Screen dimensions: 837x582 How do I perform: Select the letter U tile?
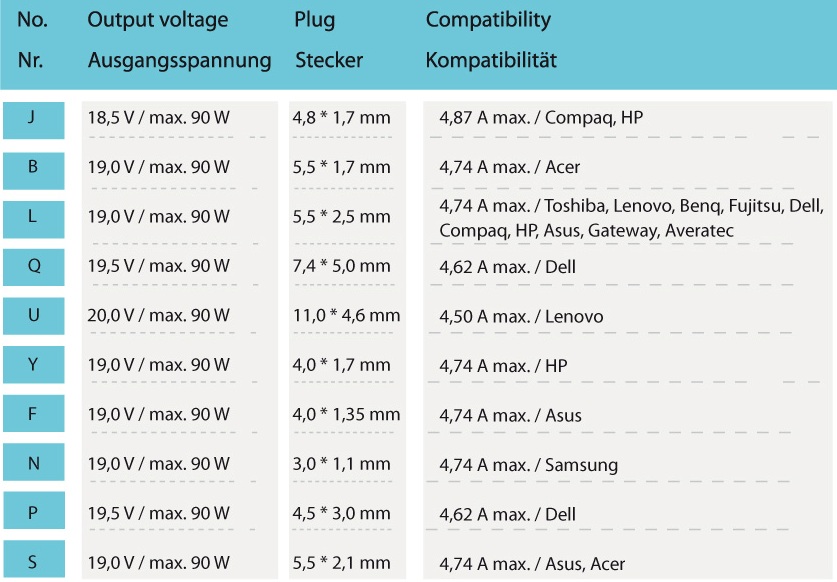33,316
